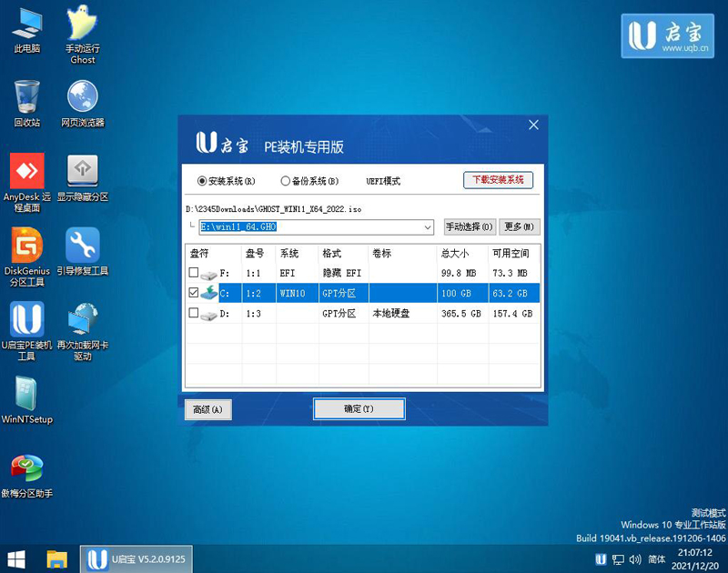Click 手动选择(O) button
728x573 pixels.
pyautogui.click(x=470, y=226)
